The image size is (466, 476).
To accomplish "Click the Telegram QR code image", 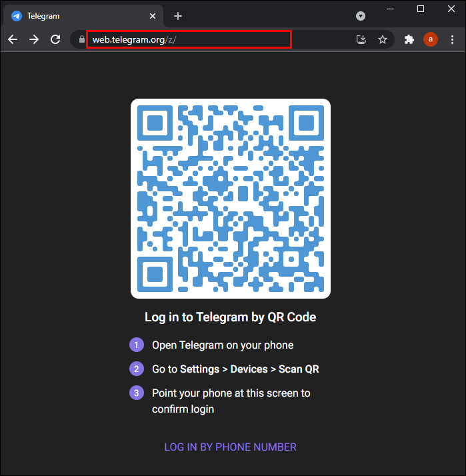I will click(231, 199).
